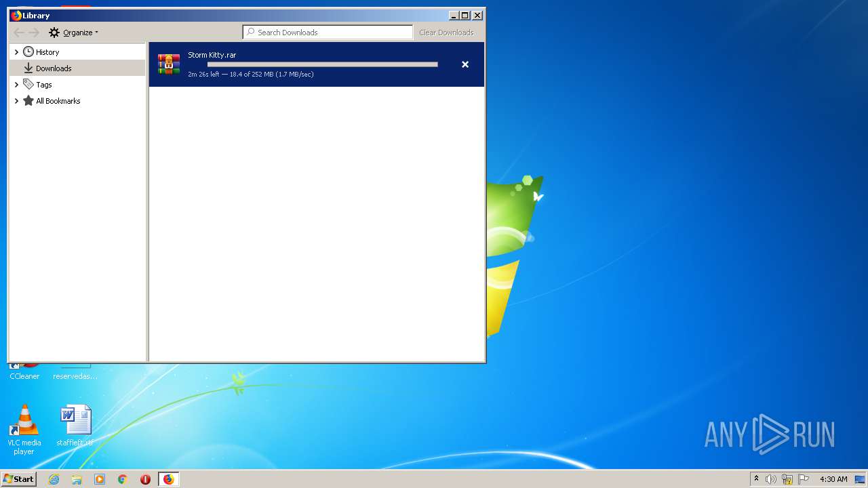Open the Organize gear menu
Screen dimensions: 868x488
click(73, 33)
